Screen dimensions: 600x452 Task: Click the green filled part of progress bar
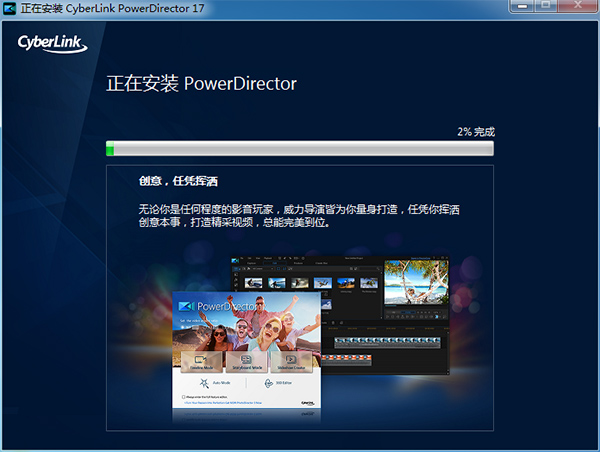click(110, 149)
